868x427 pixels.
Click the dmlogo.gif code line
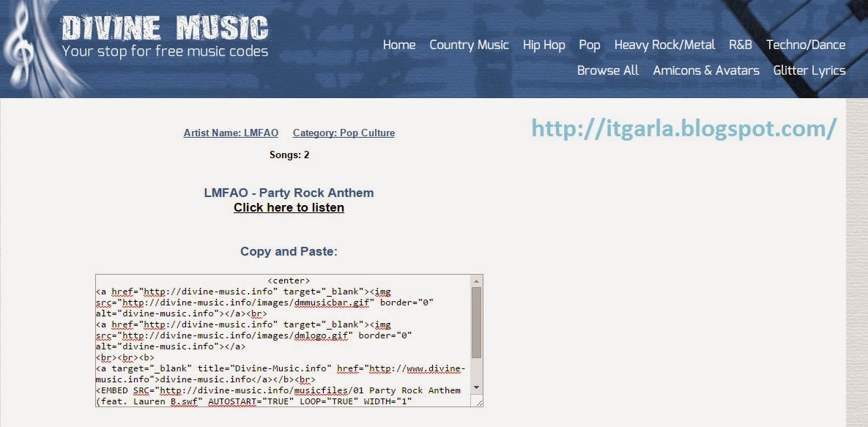pos(253,335)
